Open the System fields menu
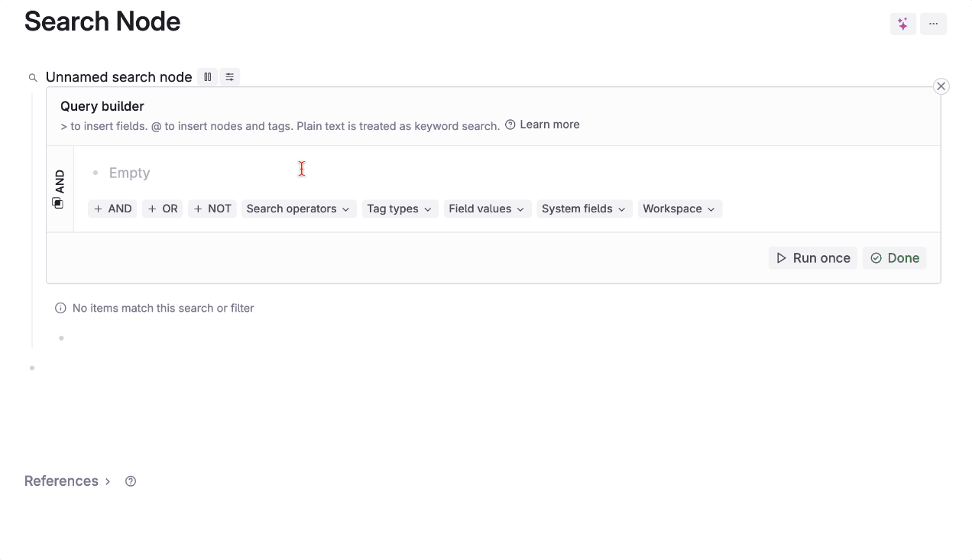Viewport: 972px width, 560px height. click(583, 209)
